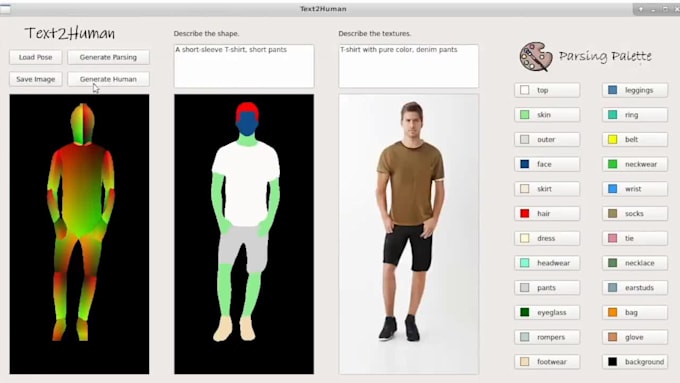Select the footwear palette entry
This screenshot has width=680, height=383.
tap(547, 362)
